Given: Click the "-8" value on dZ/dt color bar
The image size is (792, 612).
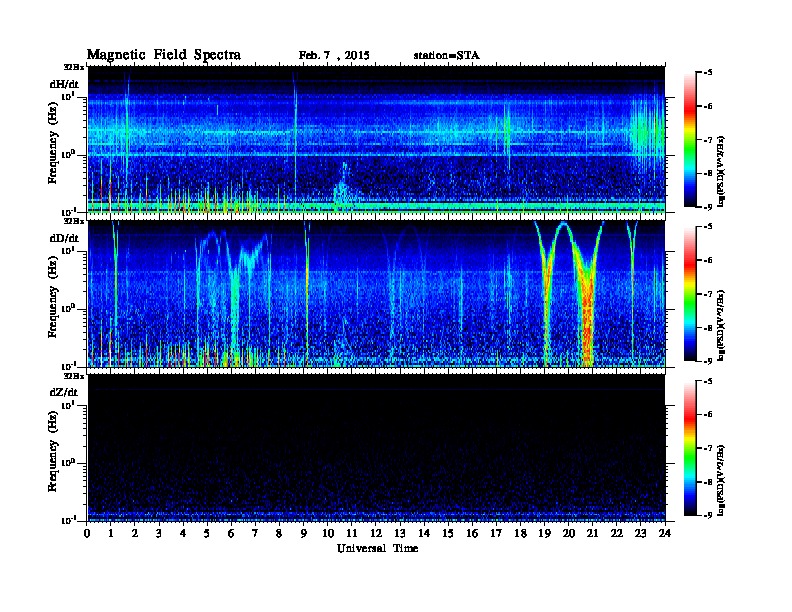Looking at the screenshot, I should click(x=708, y=482).
